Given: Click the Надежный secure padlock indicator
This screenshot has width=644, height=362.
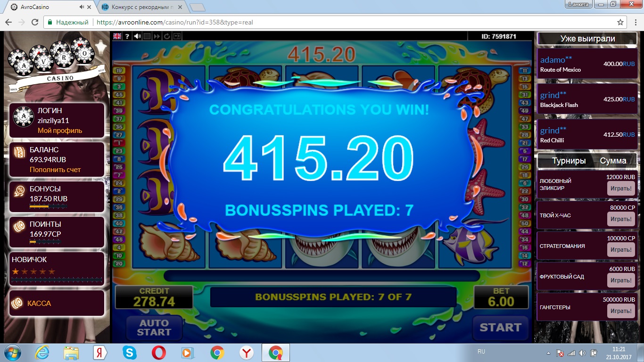Looking at the screenshot, I should (68, 22).
